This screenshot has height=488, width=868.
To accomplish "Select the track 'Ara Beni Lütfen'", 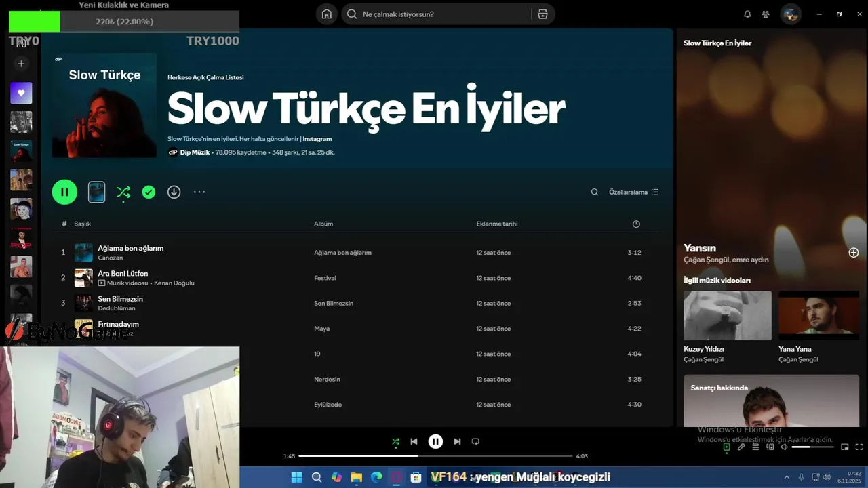I will [123, 273].
